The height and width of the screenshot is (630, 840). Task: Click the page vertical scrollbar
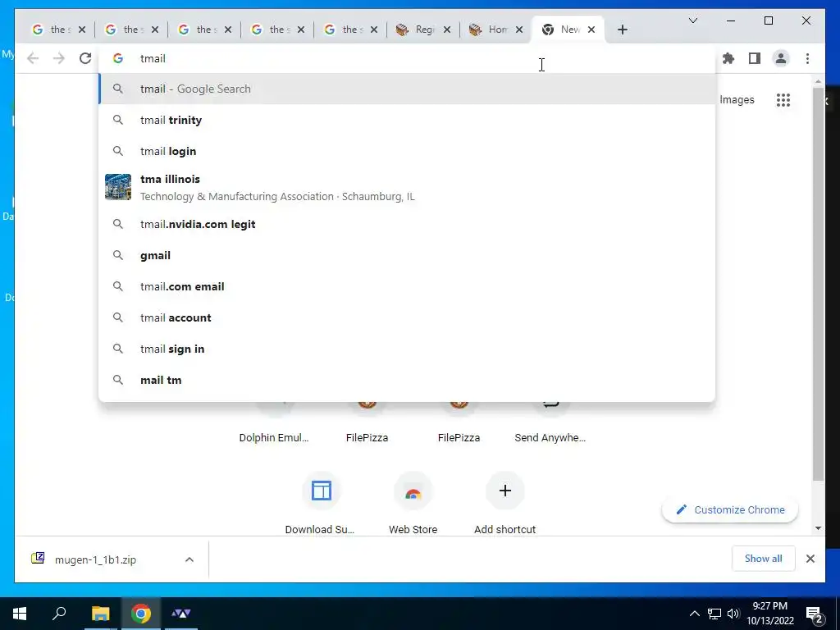818,284
